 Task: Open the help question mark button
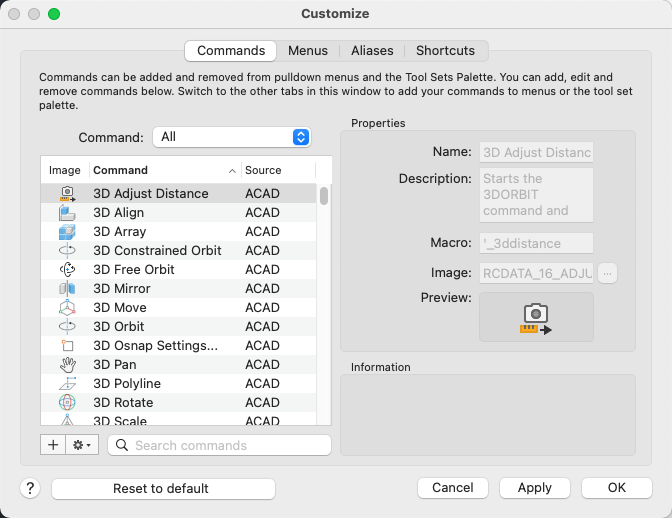[30, 488]
